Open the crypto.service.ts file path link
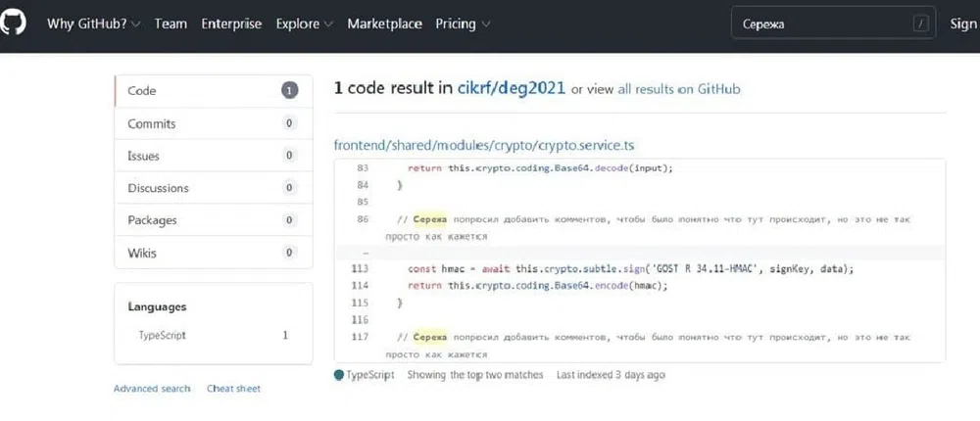The width and height of the screenshot is (980, 421). 484,145
